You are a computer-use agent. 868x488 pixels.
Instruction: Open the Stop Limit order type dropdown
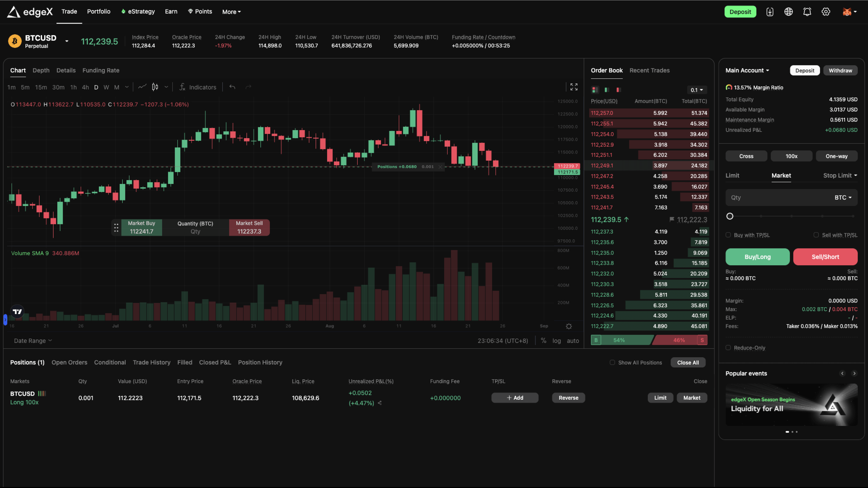click(840, 175)
